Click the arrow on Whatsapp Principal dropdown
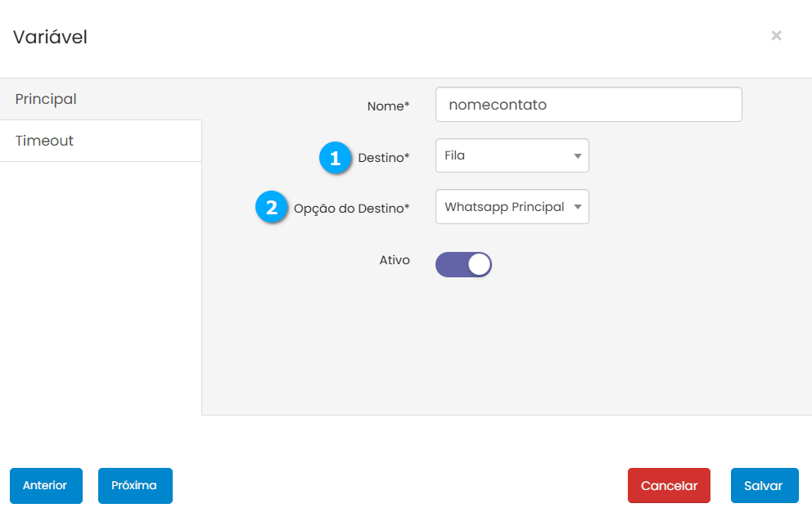The image size is (812, 517). pyautogui.click(x=577, y=207)
